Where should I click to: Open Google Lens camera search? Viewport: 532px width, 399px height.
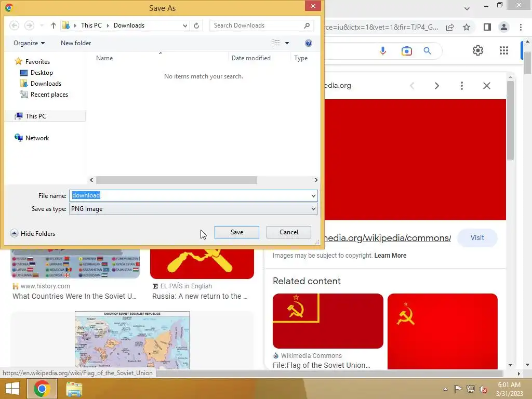406,51
